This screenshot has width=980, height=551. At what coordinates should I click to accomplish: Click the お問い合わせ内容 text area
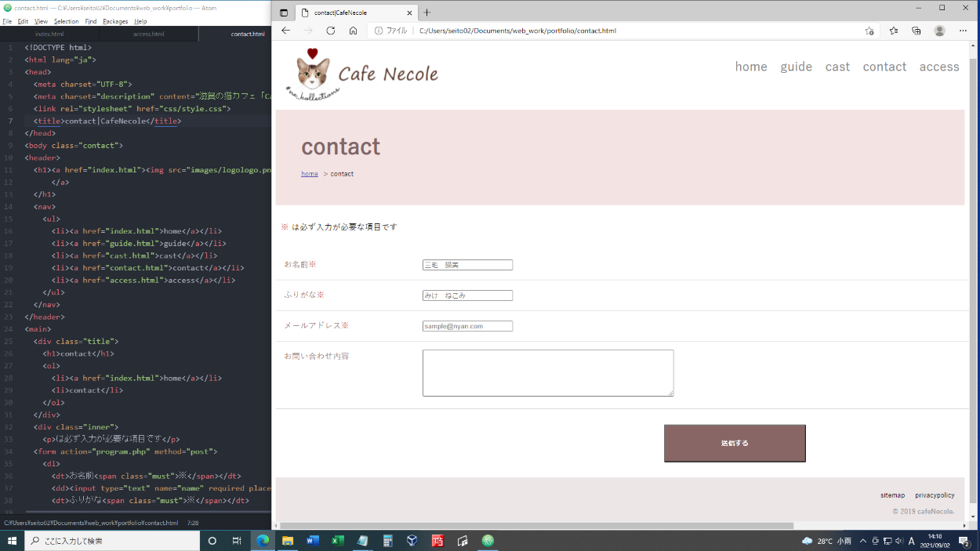[547, 372]
